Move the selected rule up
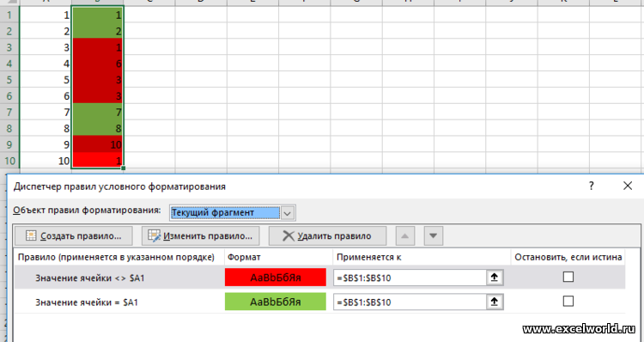The width and height of the screenshot is (644, 342). (x=405, y=236)
